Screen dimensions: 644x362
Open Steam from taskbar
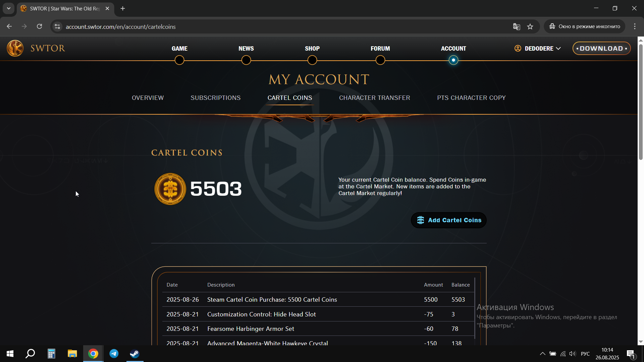[x=135, y=354]
